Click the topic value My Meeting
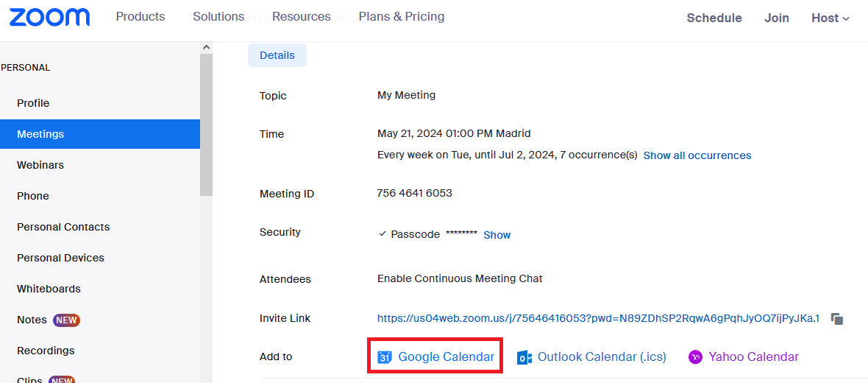This screenshot has width=868, height=383. pos(406,95)
